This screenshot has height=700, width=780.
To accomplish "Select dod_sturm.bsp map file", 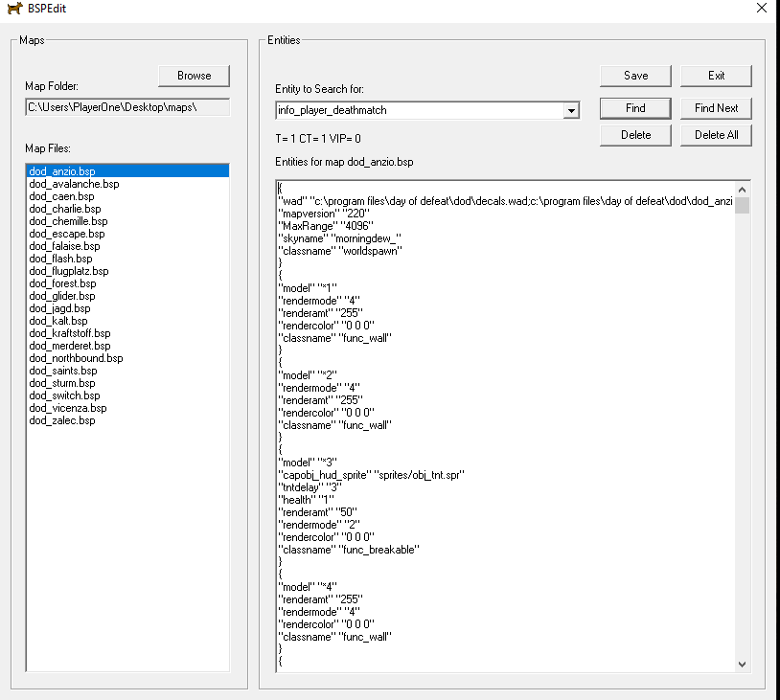I will [127, 383].
